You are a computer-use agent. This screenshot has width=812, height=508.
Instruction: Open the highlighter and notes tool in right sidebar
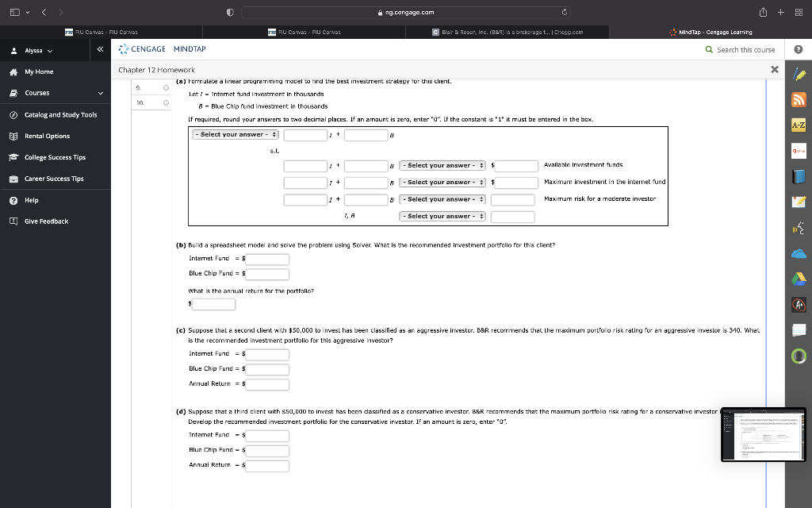click(799, 75)
